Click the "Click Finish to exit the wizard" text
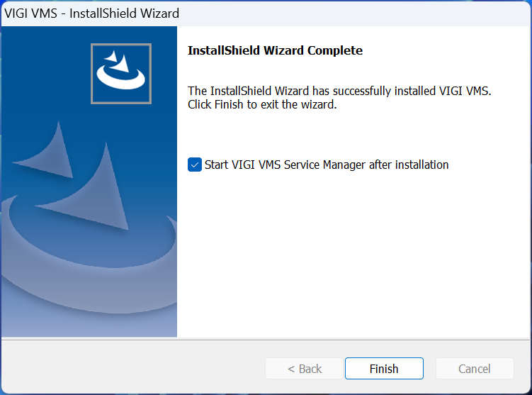This screenshot has width=532, height=395. click(261, 105)
